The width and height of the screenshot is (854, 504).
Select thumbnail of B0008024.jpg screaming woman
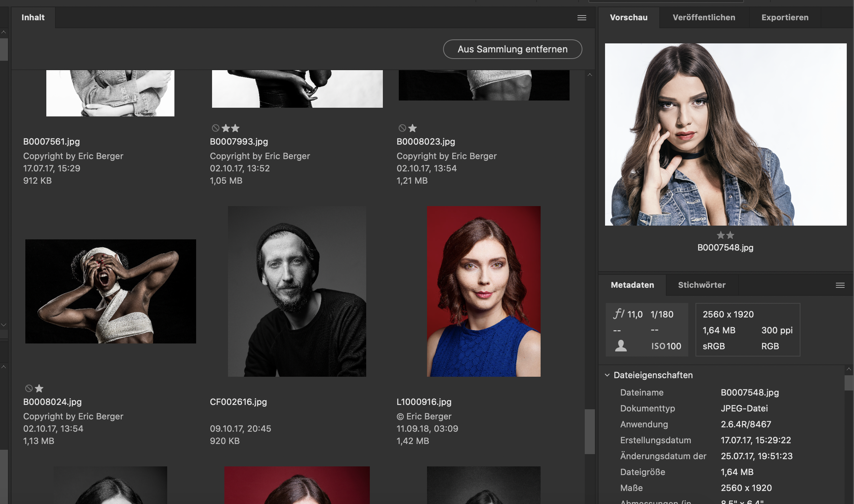click(x=110, y=291)
